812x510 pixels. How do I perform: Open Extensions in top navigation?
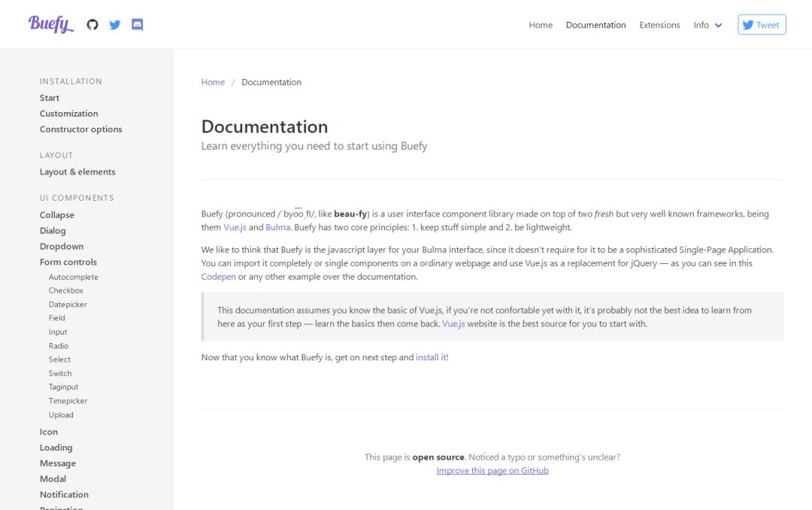point(659,25)
